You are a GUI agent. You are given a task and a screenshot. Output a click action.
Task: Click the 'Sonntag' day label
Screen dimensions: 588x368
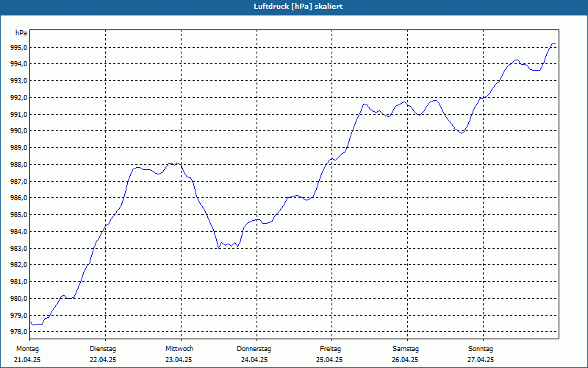click(481, 349)
